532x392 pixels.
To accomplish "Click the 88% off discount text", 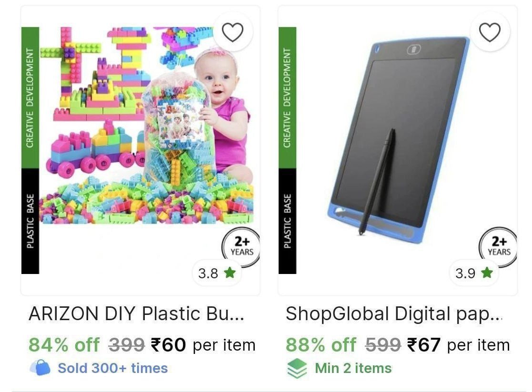I will click(x=321, y=345).
